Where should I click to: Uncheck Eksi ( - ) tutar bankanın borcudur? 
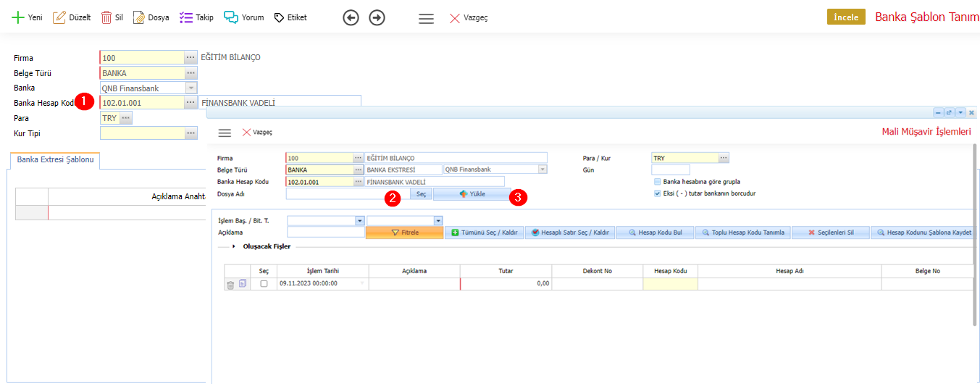[x=657, y=193]
